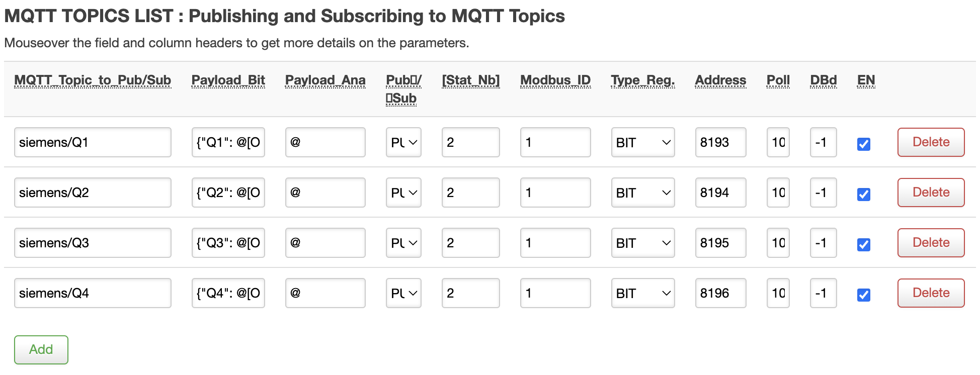Image resolution: width=980 pixels, height=375 pixels.
Task: Click the Poll field in siemens/Q3 row
Action: 778,243
